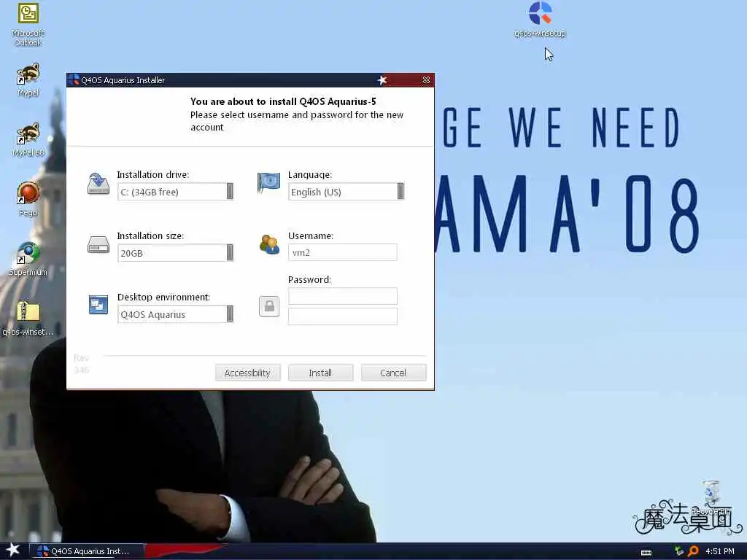Click the orange search tray icon
The width and height of the screenshot is (747, 560).
(x=693, y=551)
